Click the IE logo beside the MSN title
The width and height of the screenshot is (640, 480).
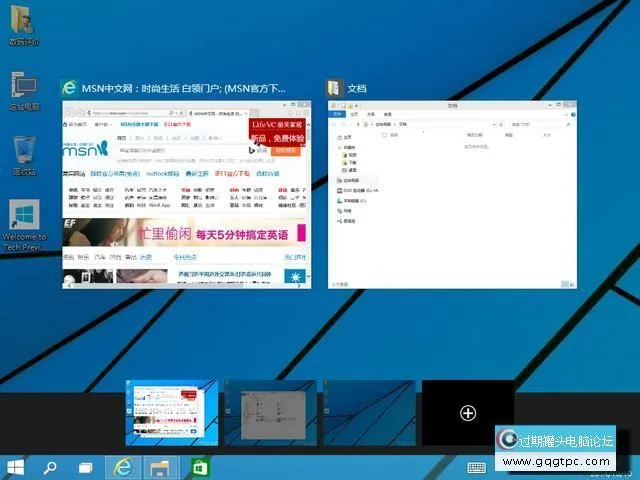click(70, 88)
